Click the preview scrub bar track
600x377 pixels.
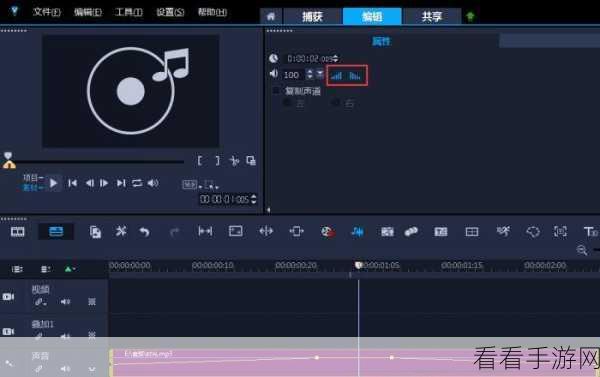[x=99, y=162]
